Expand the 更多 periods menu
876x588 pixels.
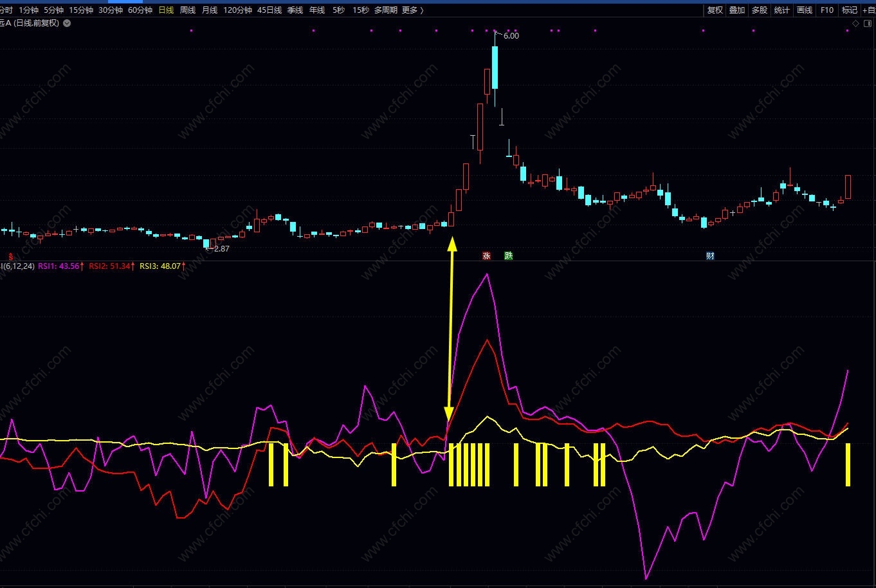[412, 10]
